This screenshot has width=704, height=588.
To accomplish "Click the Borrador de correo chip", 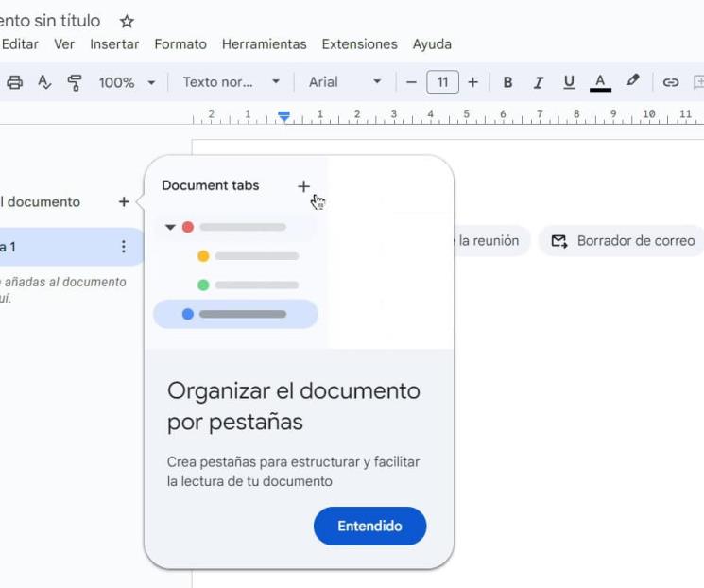I will [623, 241].
